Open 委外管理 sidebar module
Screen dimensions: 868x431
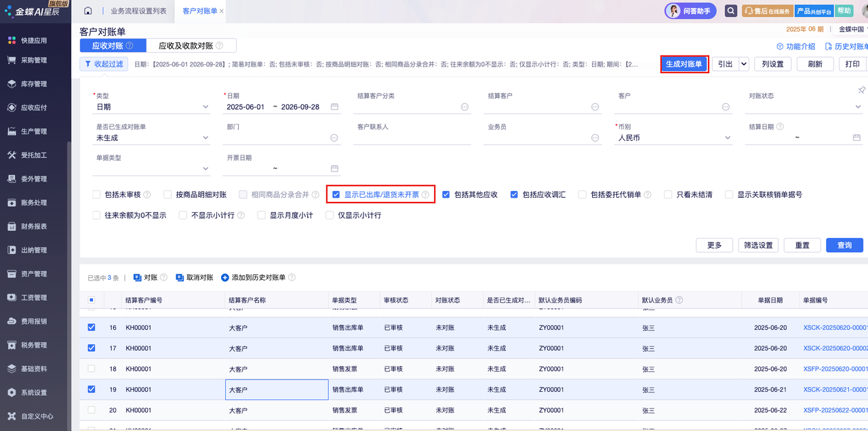[x=27, y=179]
